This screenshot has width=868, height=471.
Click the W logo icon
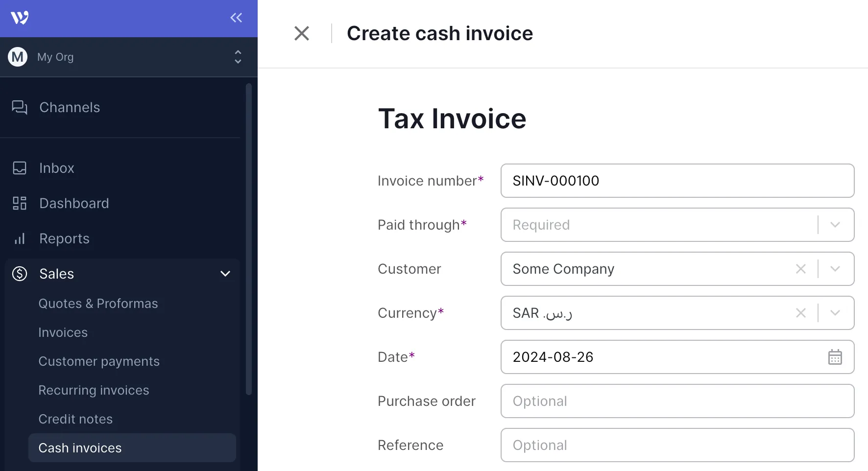click(x=20, y=18)
